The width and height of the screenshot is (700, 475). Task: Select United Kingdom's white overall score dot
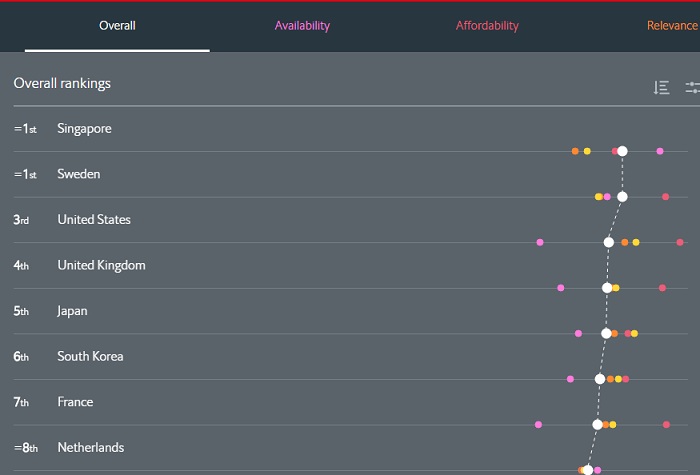[x=607, y=288]
